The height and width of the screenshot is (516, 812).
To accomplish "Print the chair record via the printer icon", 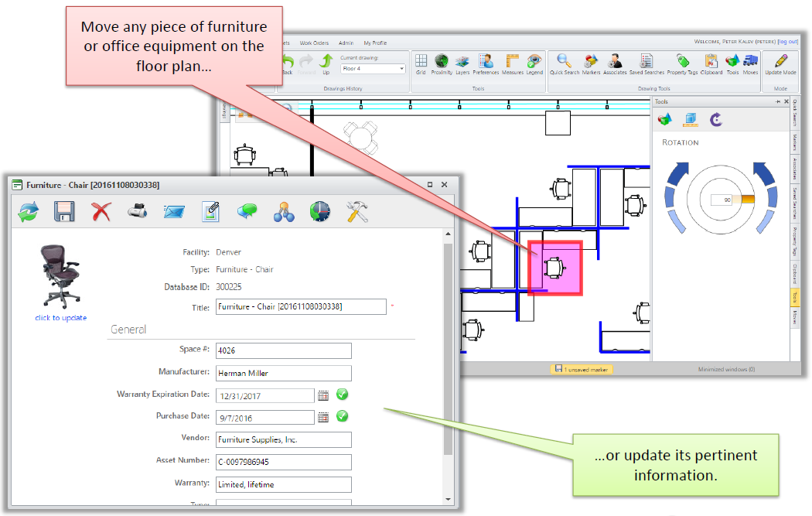I will 137,211.
